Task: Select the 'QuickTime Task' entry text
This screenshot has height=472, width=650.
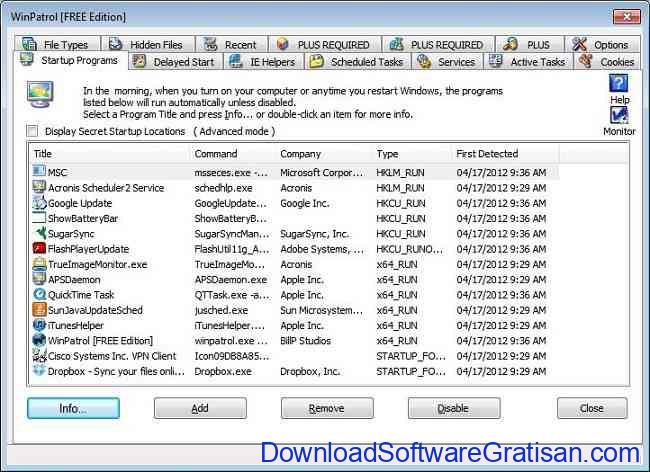Action: pyautogui.click(x=81, y=295)
